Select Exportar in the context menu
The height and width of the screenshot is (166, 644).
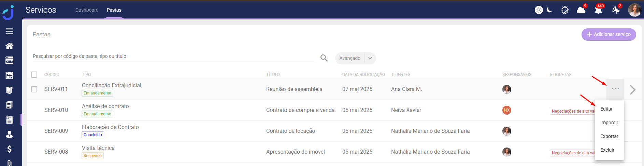[609, 136]
